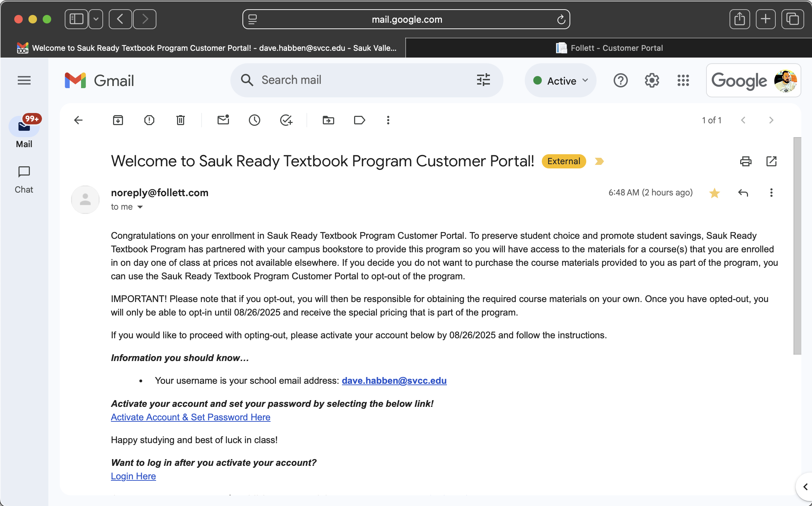The height and width of the screenshot is (506, 812).
Task: Add email to Tasks
Action: pyautogui.click(x=286, y=120)
